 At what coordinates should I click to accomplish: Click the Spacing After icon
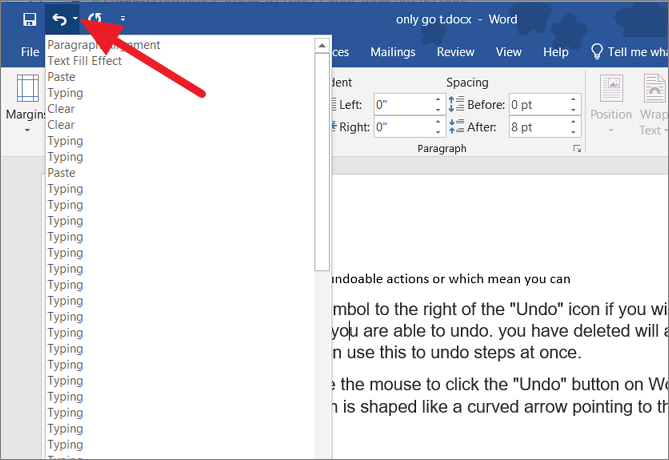(x=456, y=127)
